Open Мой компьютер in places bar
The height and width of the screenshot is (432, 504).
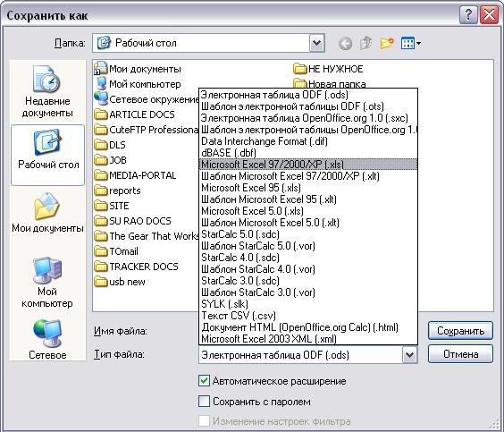pyautogui.click(x=47, y=282)
